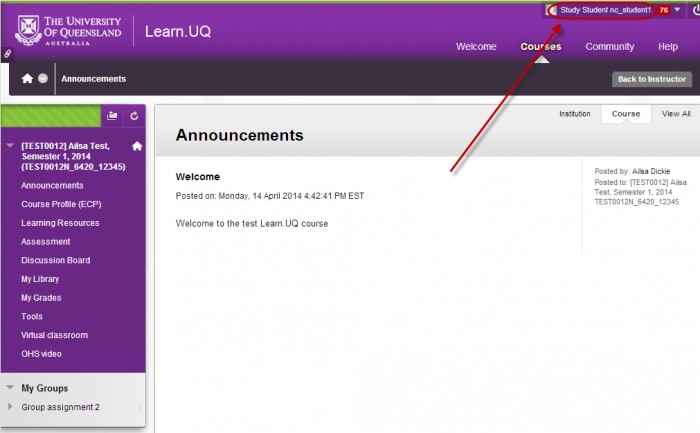Click the folder view icon in course menu

pyautogui.click(x=112, y=116)
